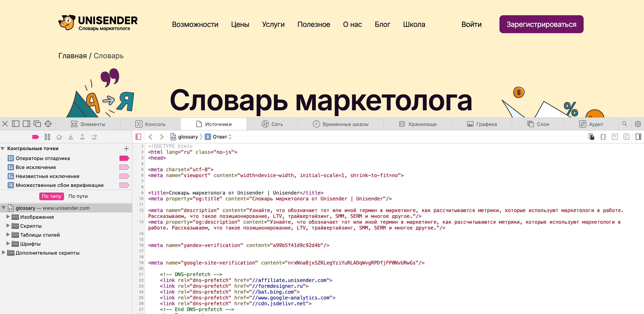This screenshot has height=314, width=644.
Task: Dock inspector to the left side icon
Action: [16, 124]
